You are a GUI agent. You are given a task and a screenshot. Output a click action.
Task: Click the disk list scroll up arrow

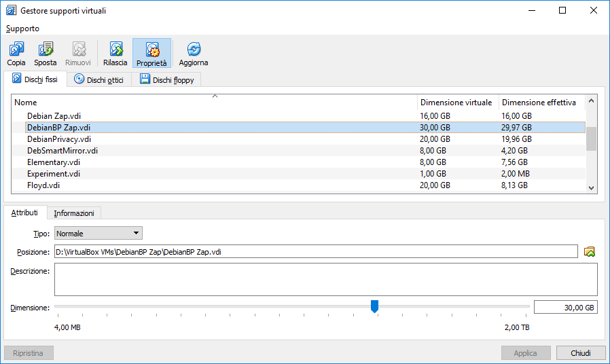coord(592,101)
